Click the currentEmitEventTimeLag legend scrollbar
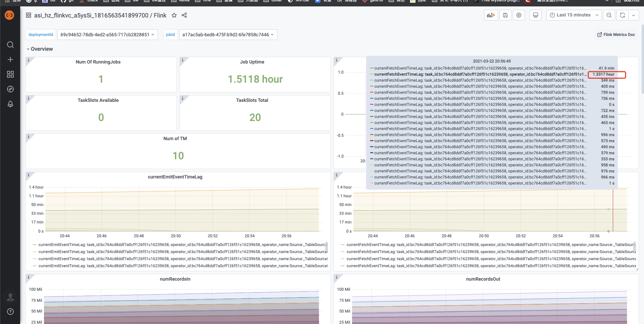Viewport: 644px width, 324px height. 327,246
